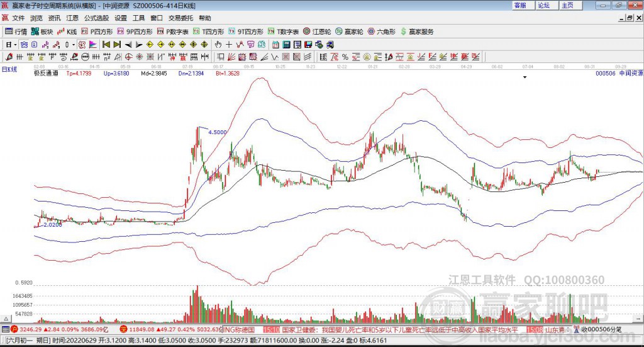Viewport: 644px width, 347px height.
Task: Click the Md=2.9845 value
Action: point(154,73)
